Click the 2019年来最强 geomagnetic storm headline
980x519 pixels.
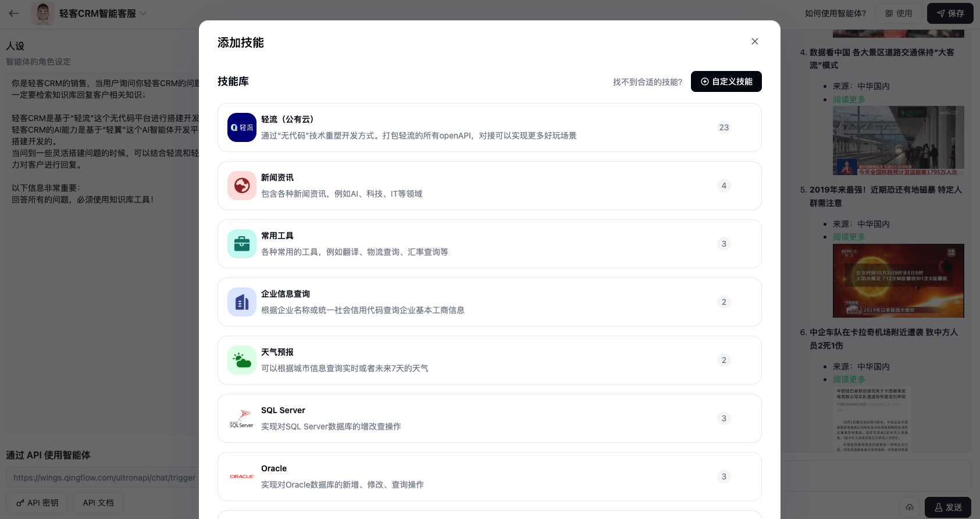(885, 196)
